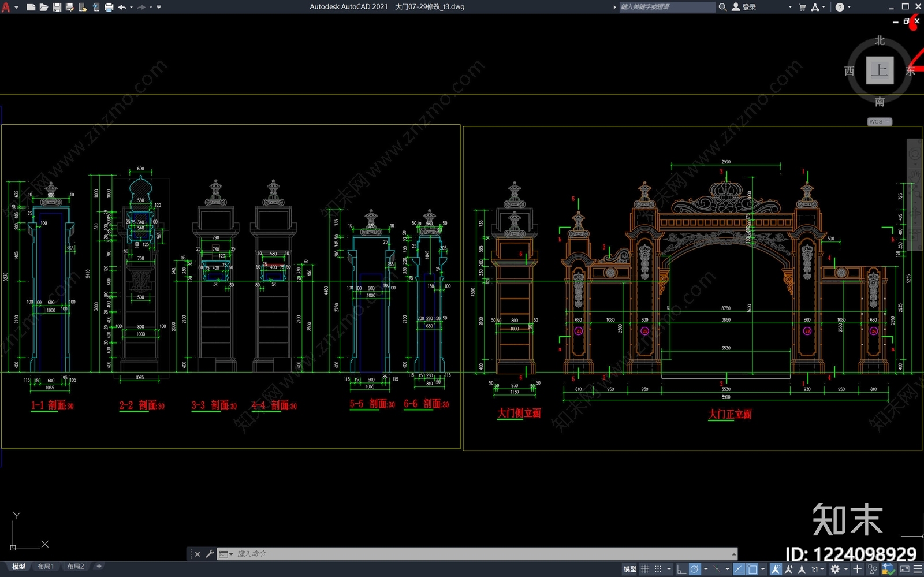Image resolution: width=924 pixels, height=577 pixels.
Task: Open Polar Tracking angle dropdown
Action: (706, 569)
